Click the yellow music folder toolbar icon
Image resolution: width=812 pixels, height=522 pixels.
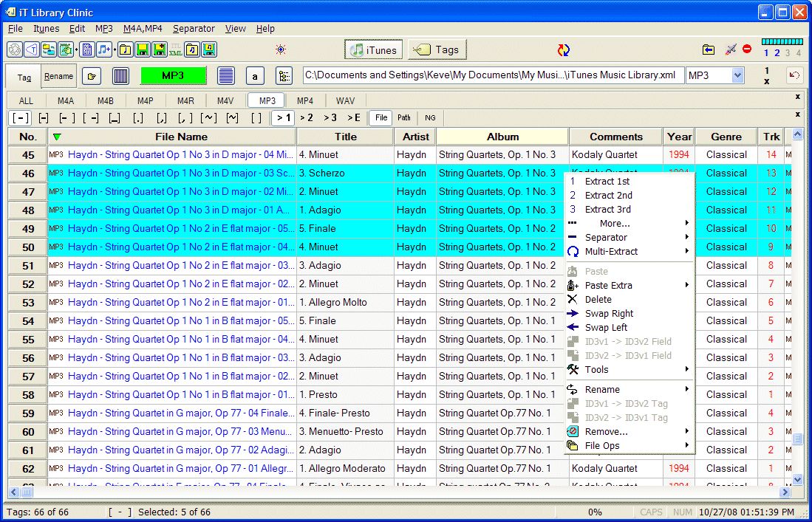coord(125,49)
